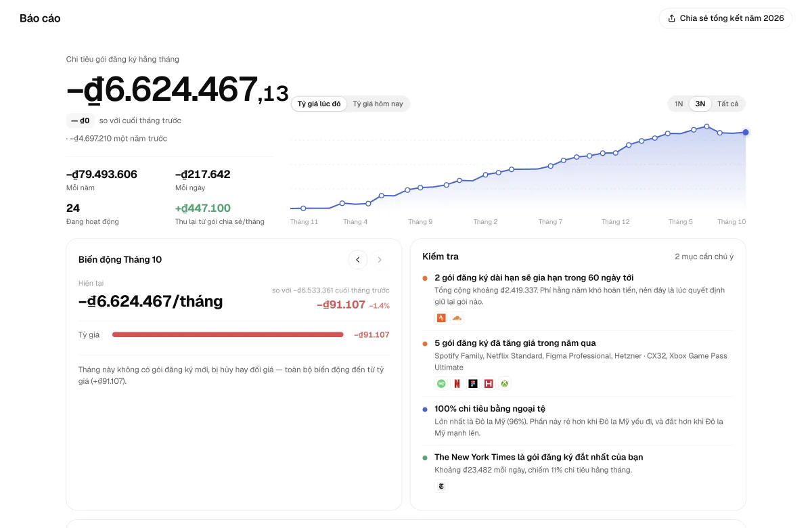Image resolution: width=812 pixels, height=528 pixels.
Task: Open the Netflix subscription icon
Action: tap(457, 384)
